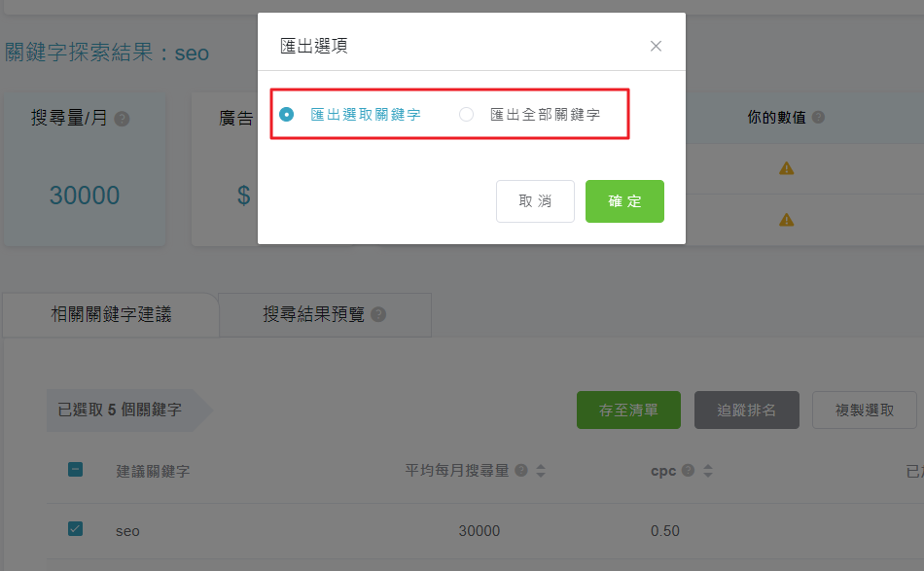Confirm export with the 確定 button

[624, 201]
